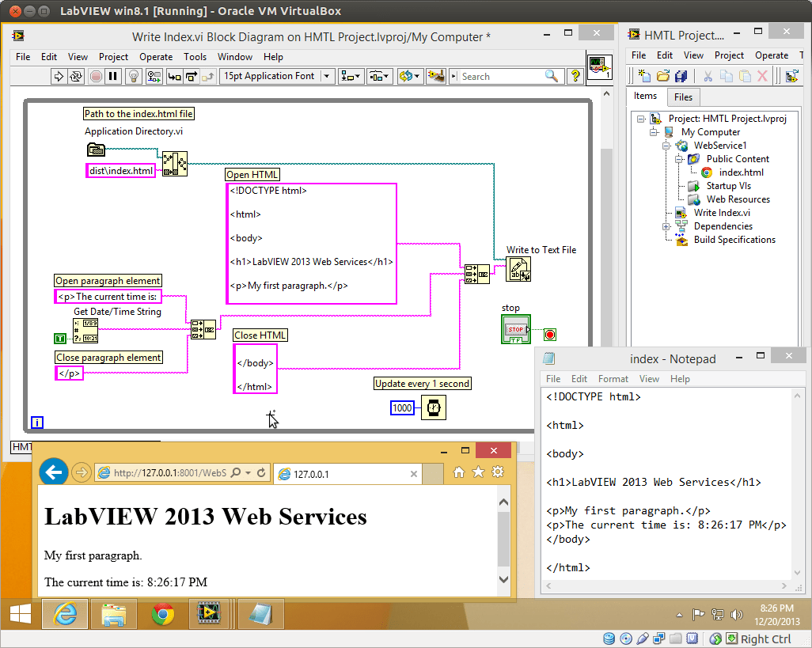Click the Chrome icon in the taskbar
Image resolution: width=812 pixels, height=648 pixels.
click(x=162, y=614)
